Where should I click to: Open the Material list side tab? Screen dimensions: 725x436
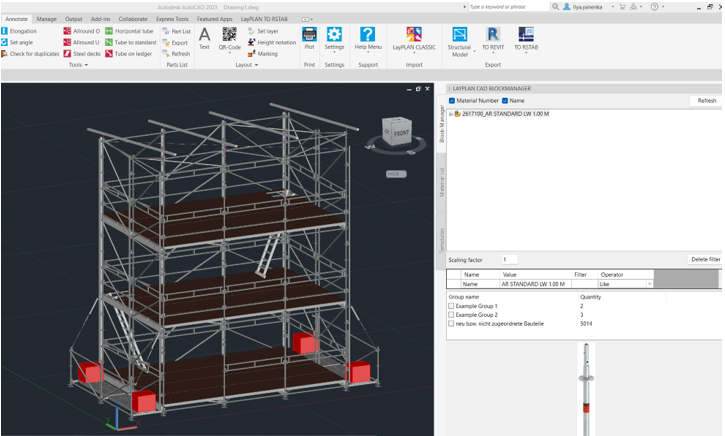tap(442, 183)
